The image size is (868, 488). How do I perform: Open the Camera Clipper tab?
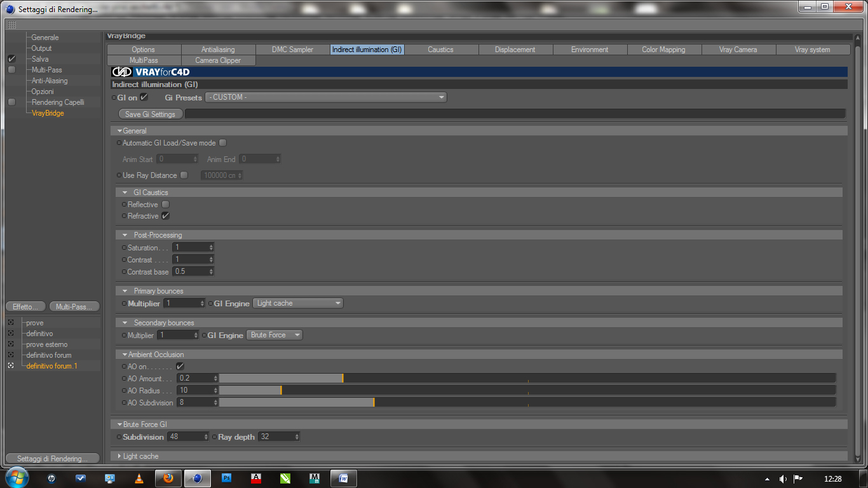[x=218, y=60]
